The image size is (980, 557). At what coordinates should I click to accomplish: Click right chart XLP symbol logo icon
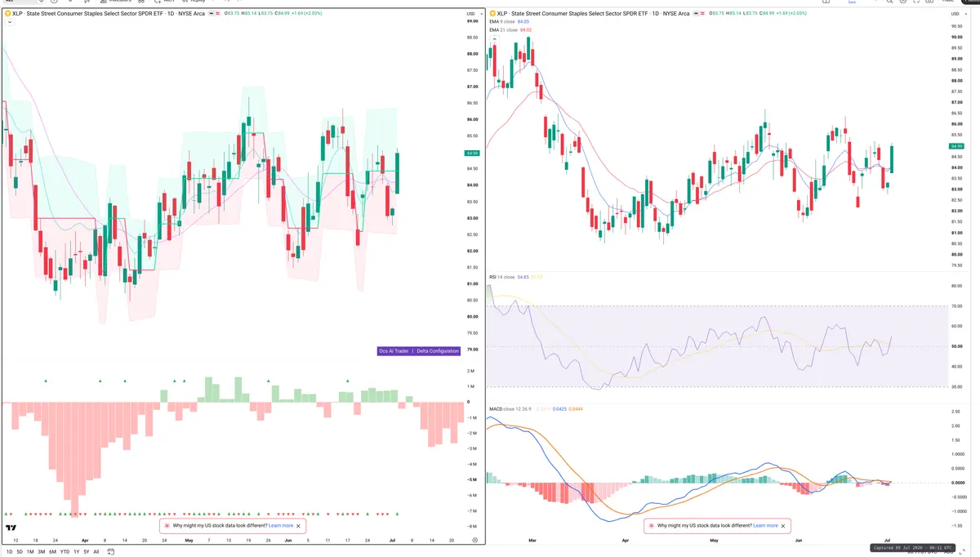[x=492, y=14]
